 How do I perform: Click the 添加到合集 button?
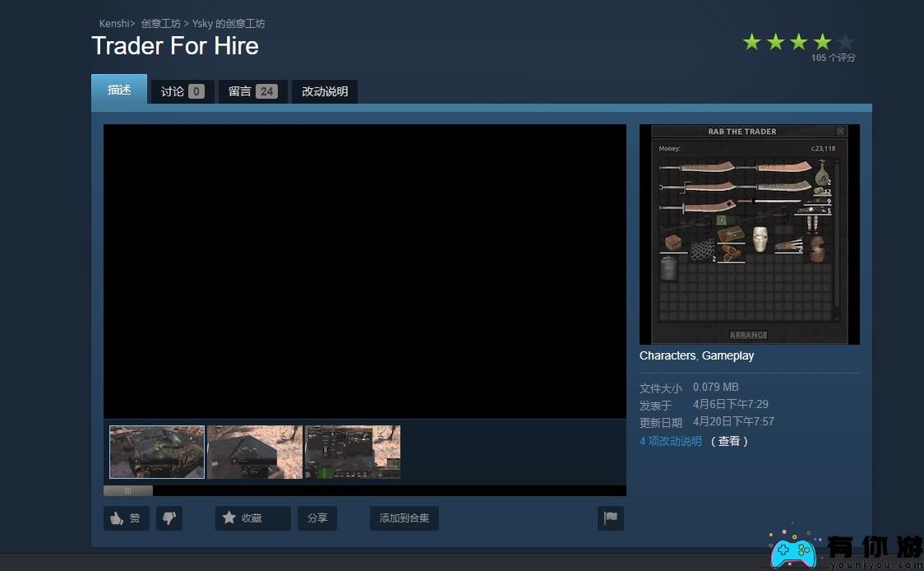404,518
